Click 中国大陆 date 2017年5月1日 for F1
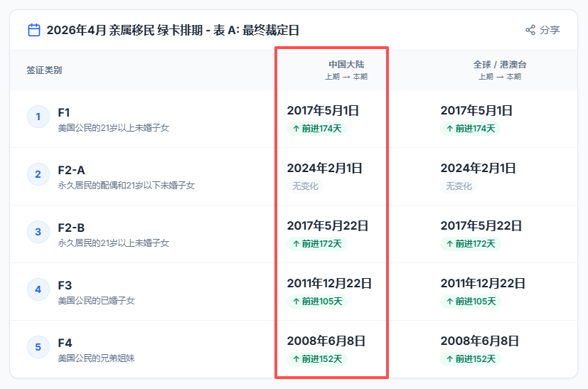The width and height of the screenshot is (588, 389). [323, 111]
